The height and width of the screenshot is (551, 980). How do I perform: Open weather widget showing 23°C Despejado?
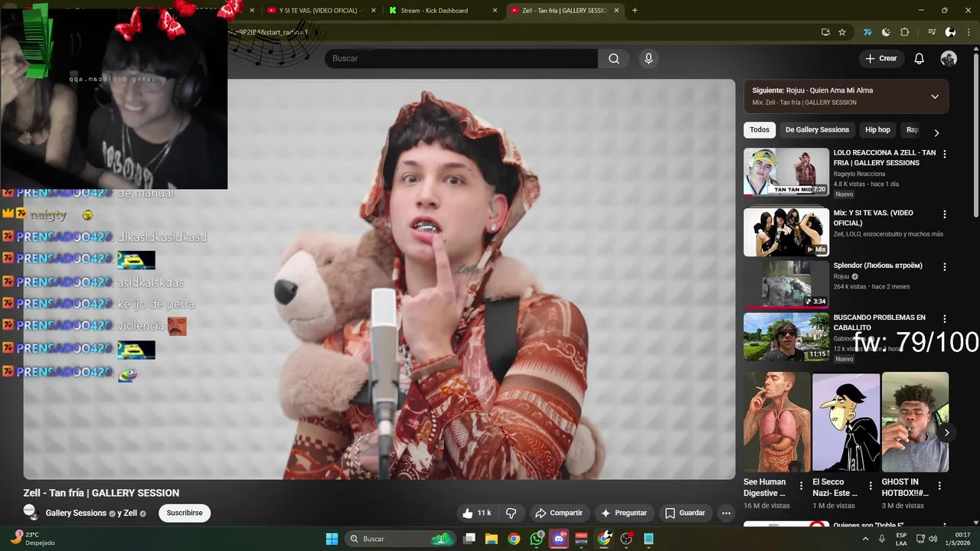coord(32,539)
